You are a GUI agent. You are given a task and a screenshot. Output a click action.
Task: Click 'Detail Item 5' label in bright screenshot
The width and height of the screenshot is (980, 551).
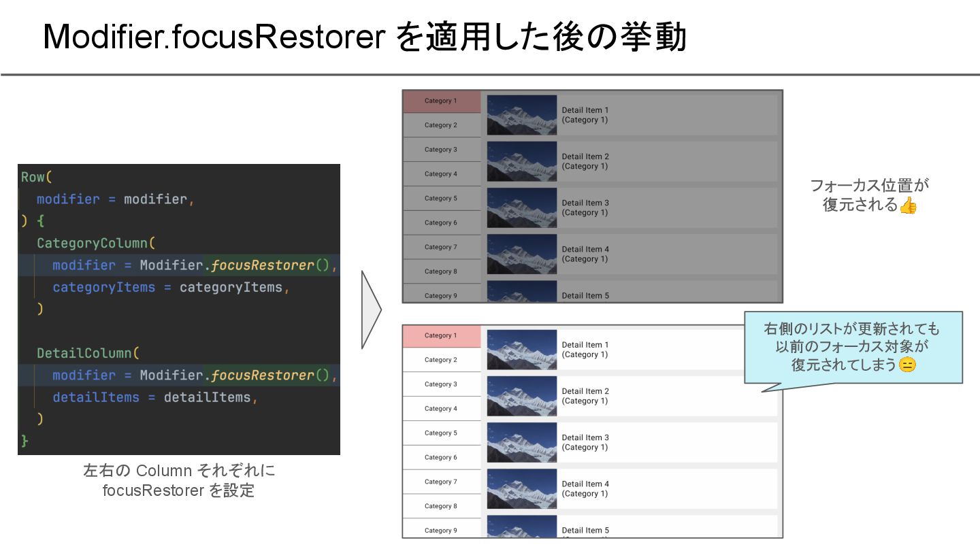[585, 530]
